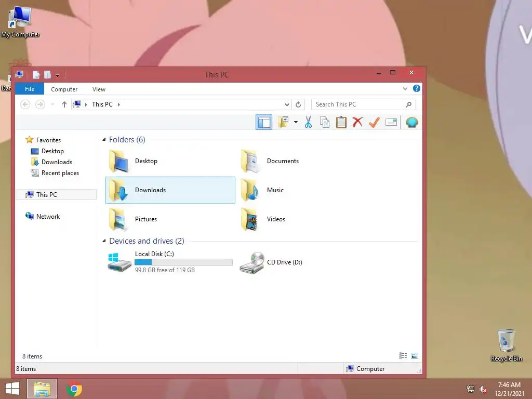This screenshot has width=532, height=399.
Task: Click the network tray icon
Action: tap(471, 389)
